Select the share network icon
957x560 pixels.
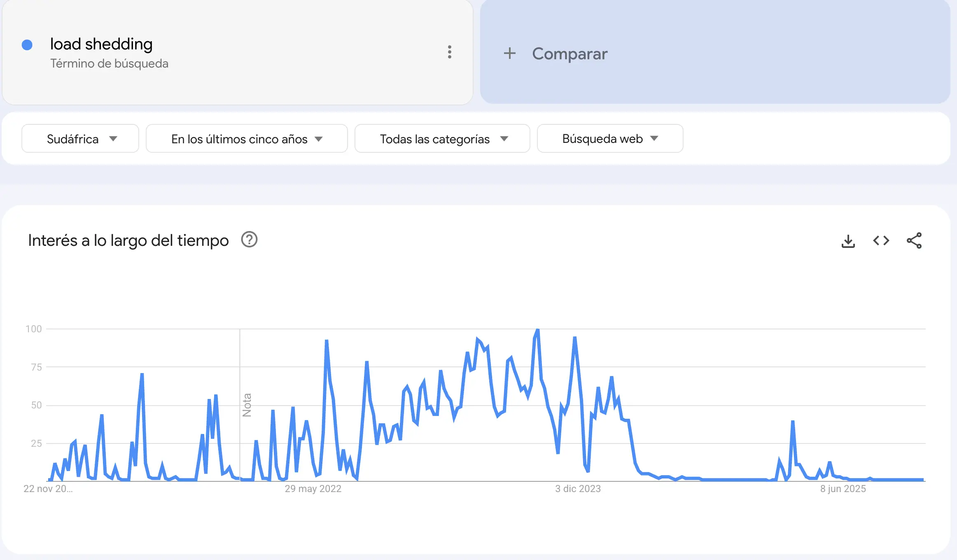pos(915,241)
